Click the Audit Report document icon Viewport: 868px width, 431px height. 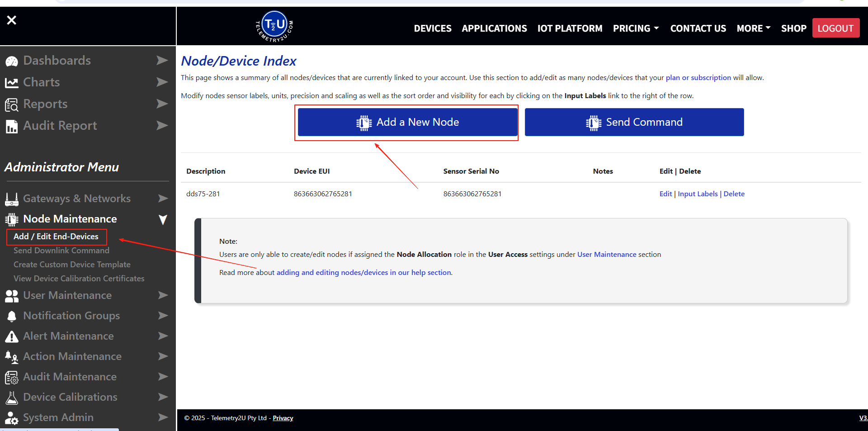coord(12,127)
